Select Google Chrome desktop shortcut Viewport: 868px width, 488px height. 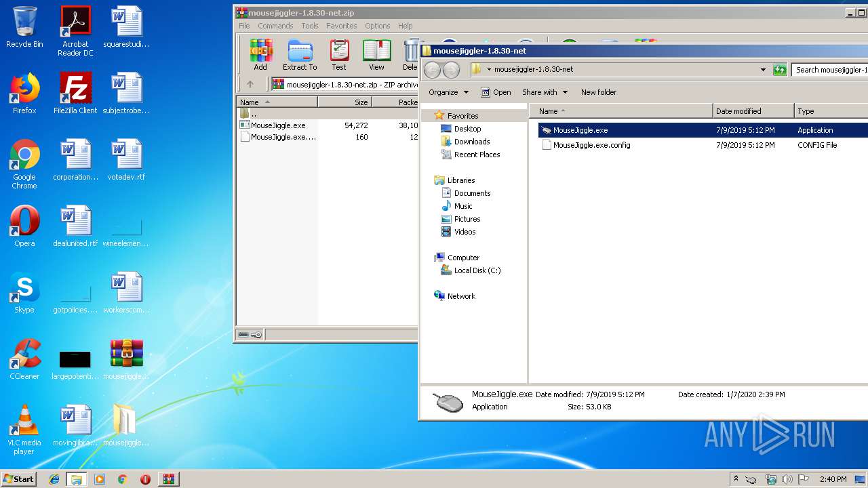point(24,164)
